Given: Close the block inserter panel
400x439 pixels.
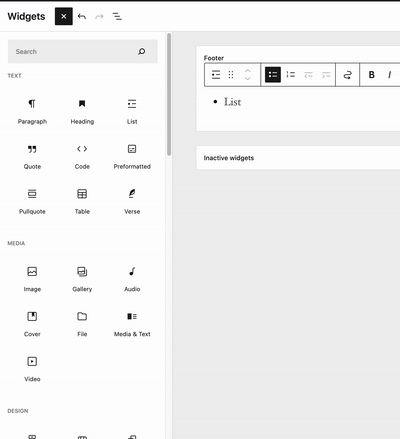Looking at the screenshot, I should click(x=64, y=16).
